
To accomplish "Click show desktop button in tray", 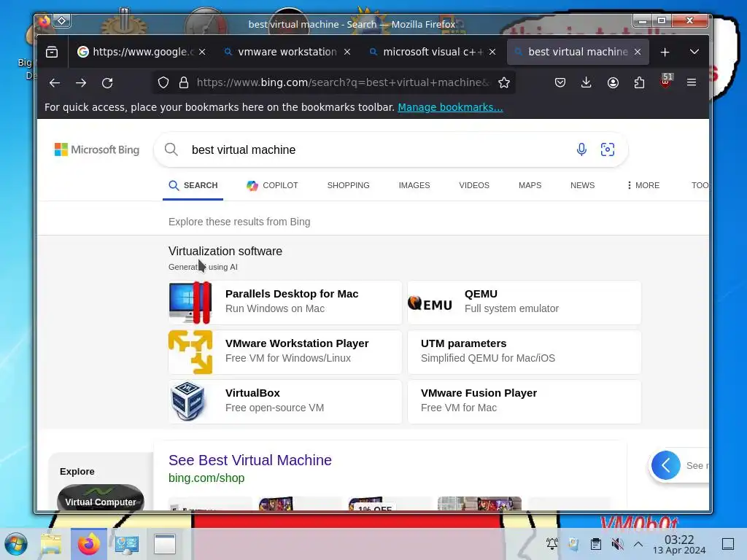I will click(x=728, y=544).
